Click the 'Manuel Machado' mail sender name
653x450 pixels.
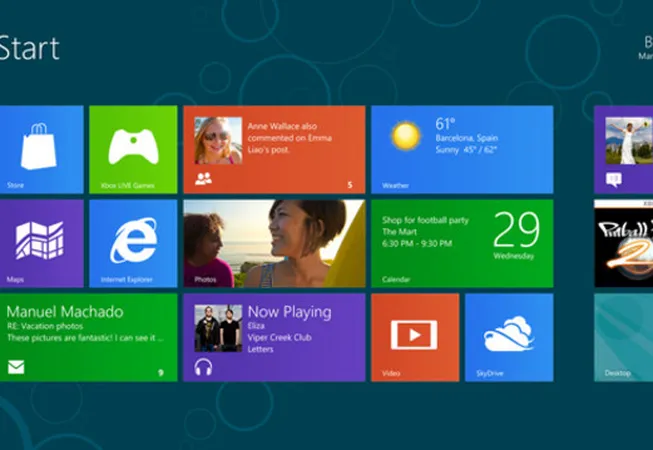(x=65, y=312)
